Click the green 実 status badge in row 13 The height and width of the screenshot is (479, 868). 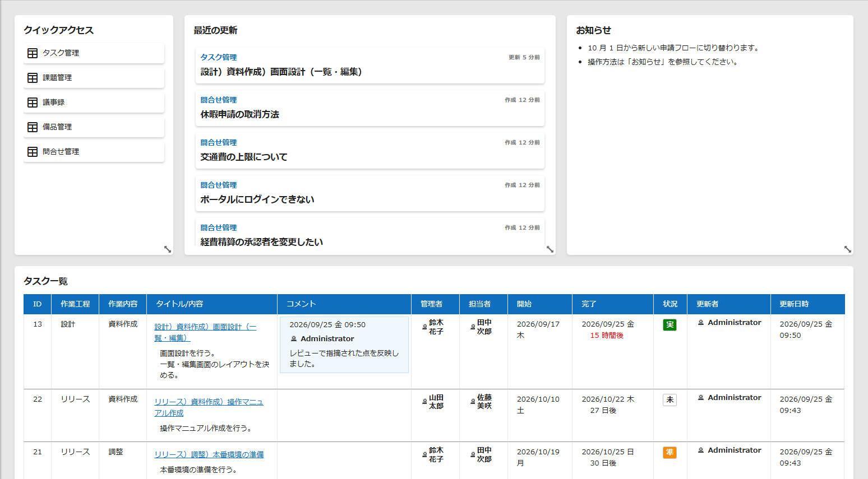[x=670, y=325]
